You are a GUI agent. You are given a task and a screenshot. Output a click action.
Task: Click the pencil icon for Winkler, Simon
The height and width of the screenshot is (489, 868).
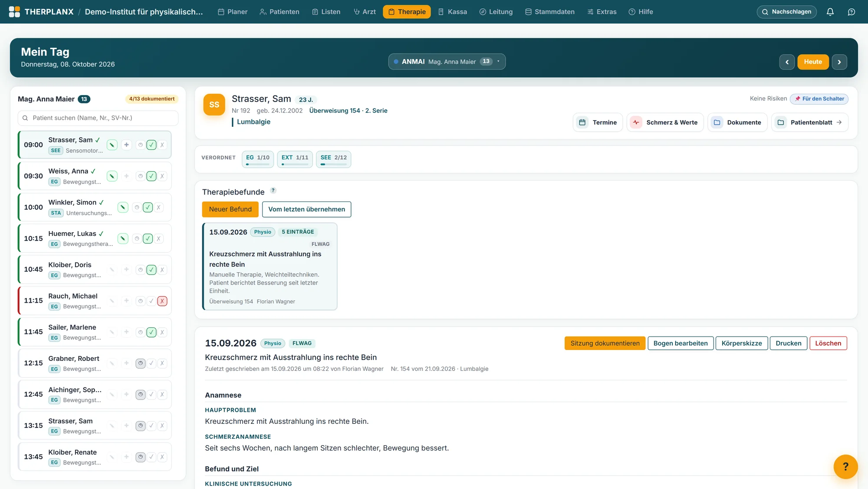coord(123,208)
